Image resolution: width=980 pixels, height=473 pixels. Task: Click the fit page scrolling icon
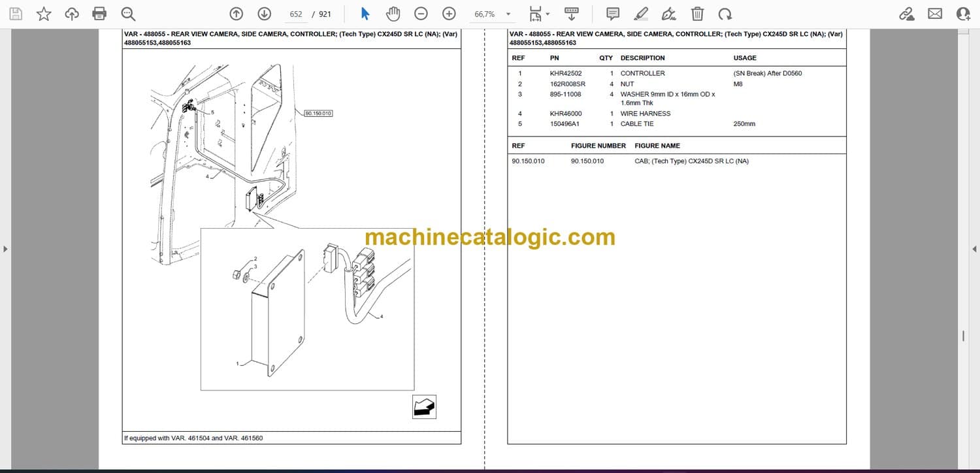[536, 14]
